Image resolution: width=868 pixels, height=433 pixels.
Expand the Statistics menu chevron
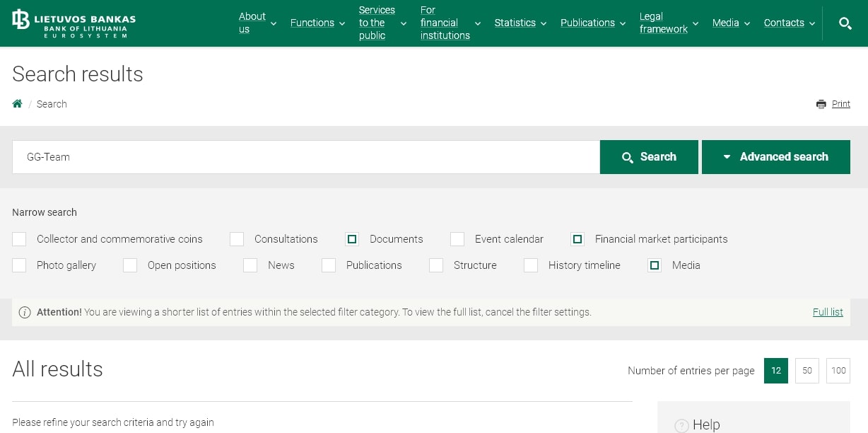click(544, 23)
